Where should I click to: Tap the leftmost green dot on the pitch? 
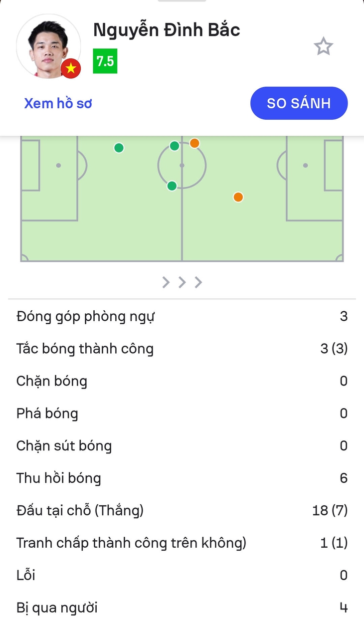(x=119, y=148)
